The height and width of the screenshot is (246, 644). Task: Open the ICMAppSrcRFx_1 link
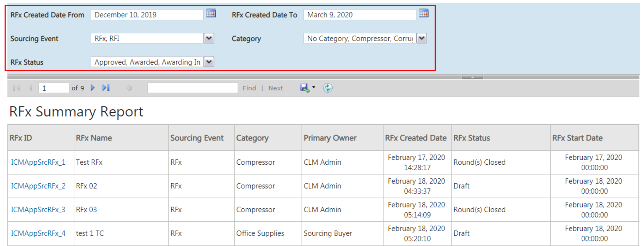[38, 162]
